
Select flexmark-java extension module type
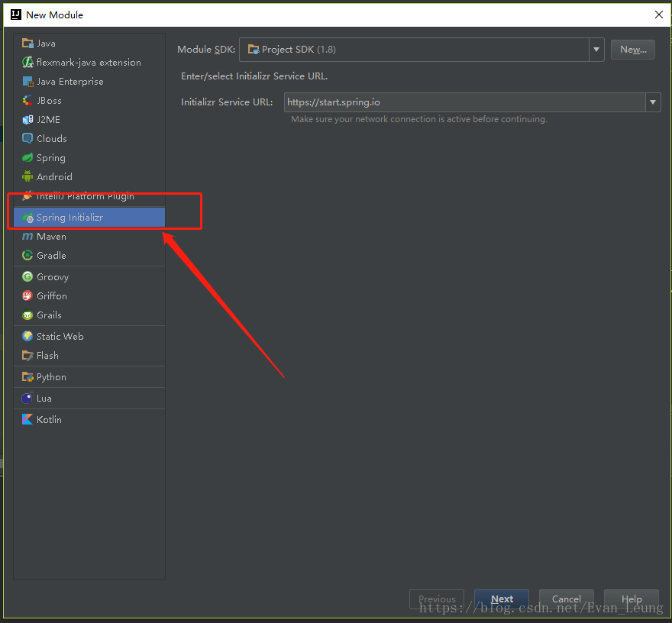[89, 63]
